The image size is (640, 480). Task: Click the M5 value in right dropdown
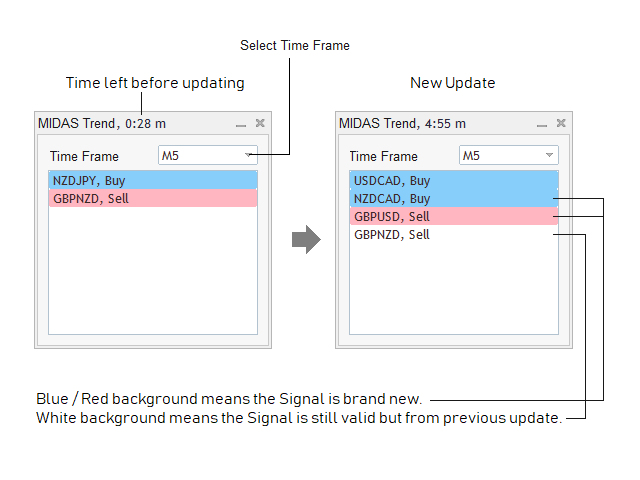click(x=472, y=156)
